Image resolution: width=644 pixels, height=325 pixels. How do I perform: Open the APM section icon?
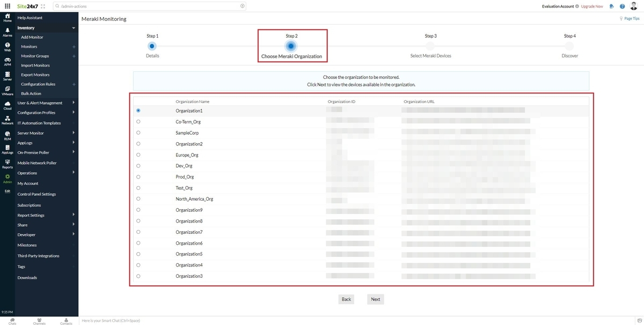point(8,62)
